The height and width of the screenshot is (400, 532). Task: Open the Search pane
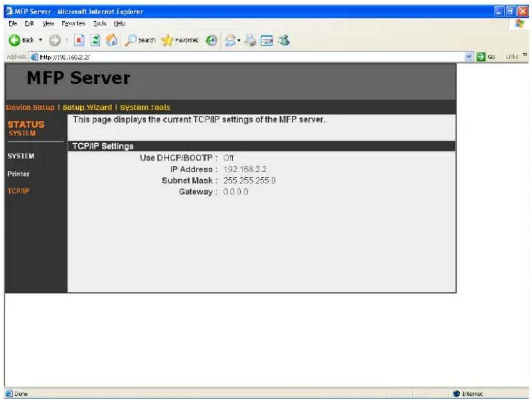click(x=140, y=40)
